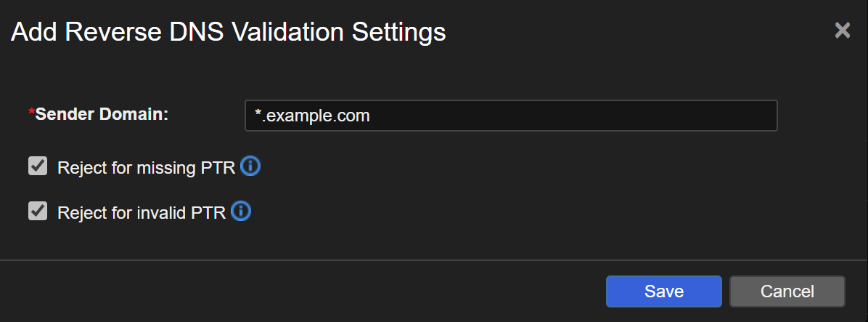This screenshot has width=868, height=322.
Task: Open info icon beside Reject for invalid PTR
Action: [x=241, y=212]
